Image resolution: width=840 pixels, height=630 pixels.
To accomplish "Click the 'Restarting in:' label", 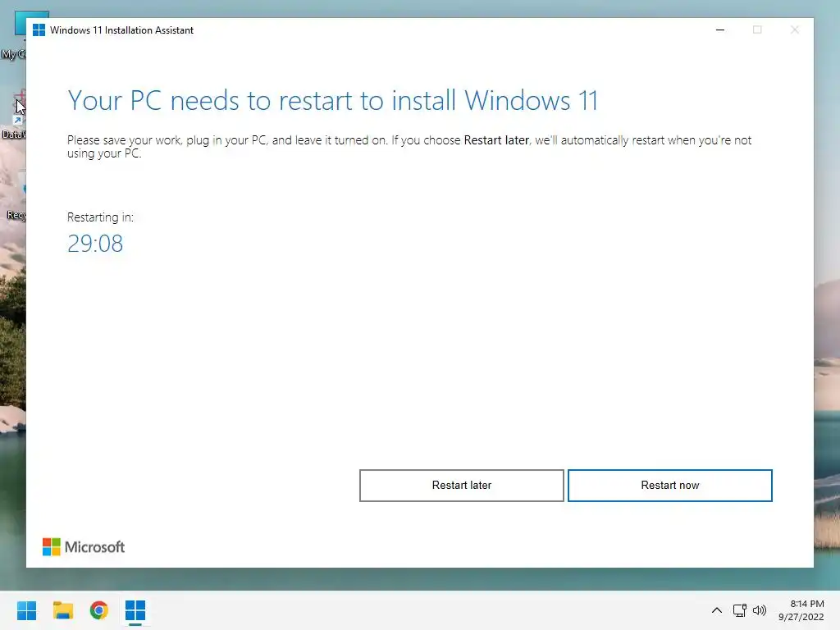I will (100, 217).
